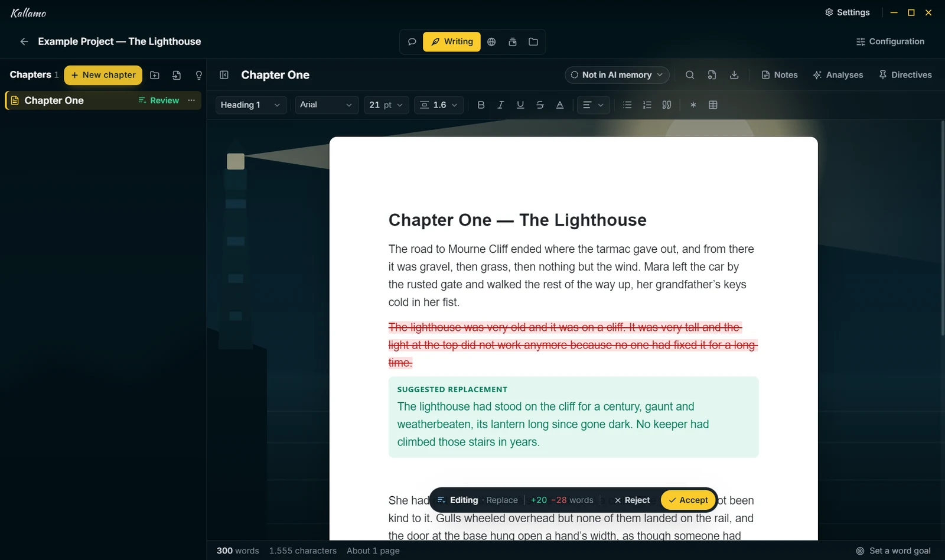Click the green Review label on Chapter One
945x560 pixels.
pos(159,100)
